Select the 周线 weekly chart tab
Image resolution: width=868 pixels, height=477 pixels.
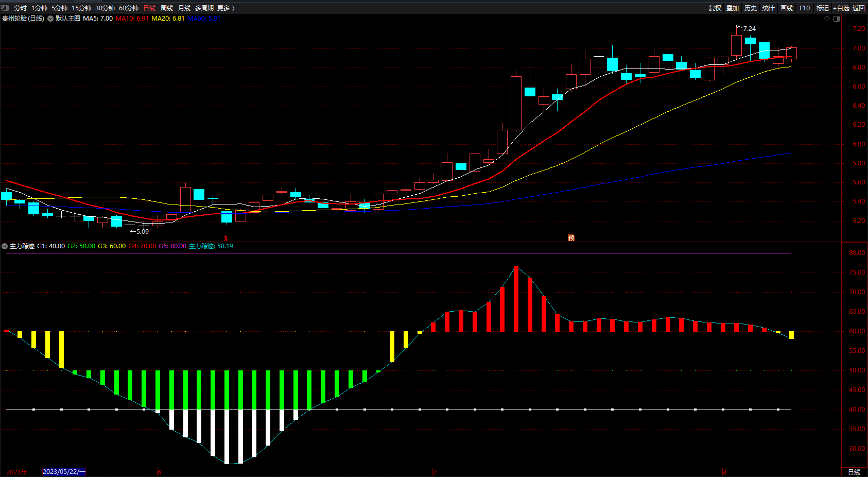[167, 8]
